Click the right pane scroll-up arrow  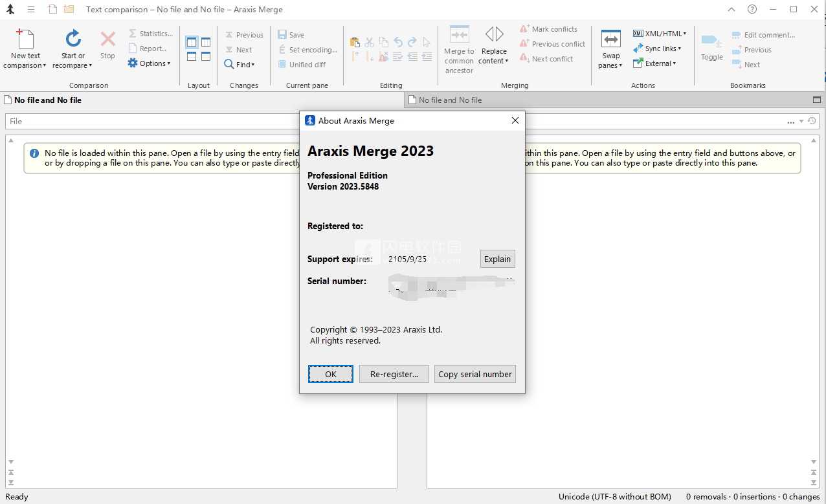pyautogui.click(x=814, y=140)
